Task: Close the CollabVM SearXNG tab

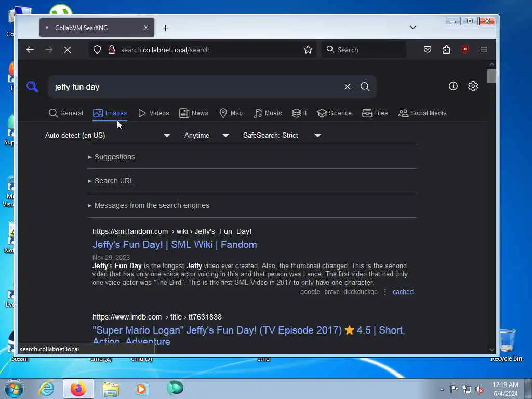Action: (146, 28)
